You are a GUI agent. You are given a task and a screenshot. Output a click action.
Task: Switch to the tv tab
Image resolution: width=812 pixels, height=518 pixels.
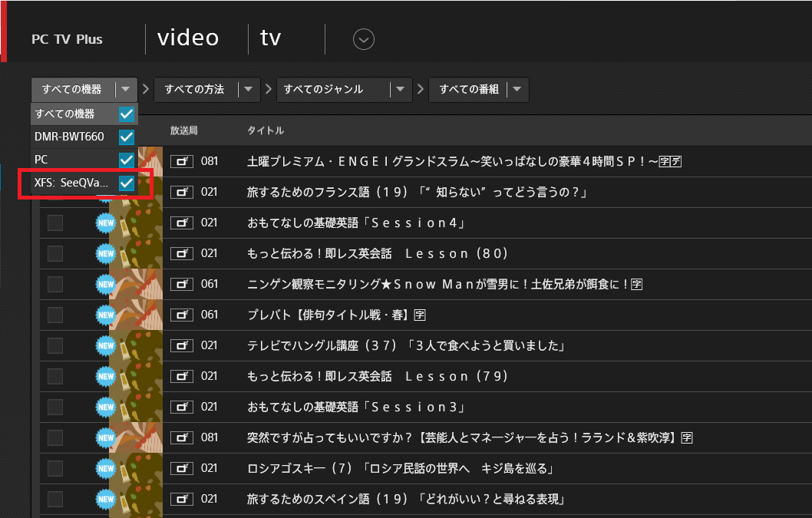coord(271,38)
